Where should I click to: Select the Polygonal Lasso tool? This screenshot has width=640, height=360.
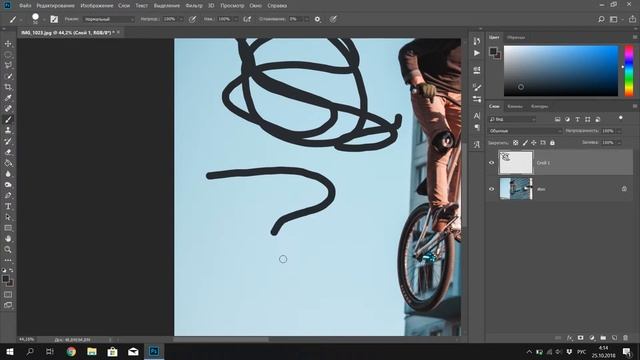pos(8,65)
